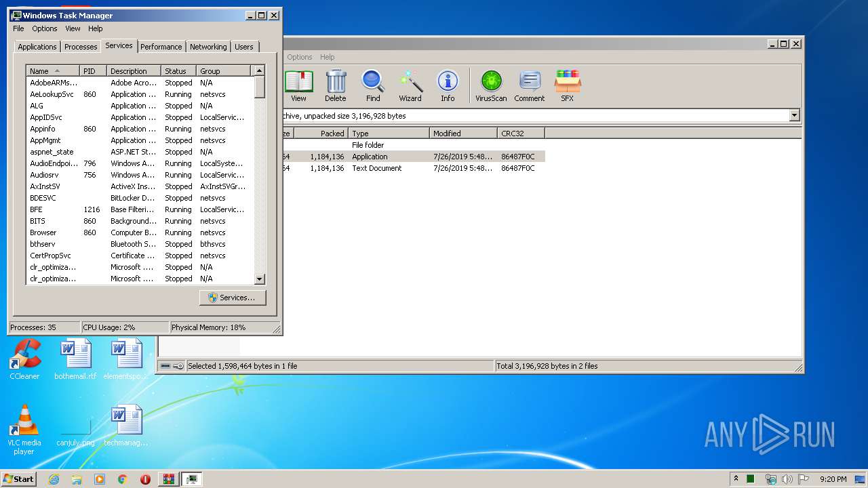
Task: Select bothemail.rtf desktop file
Action: tap(75, 360)
